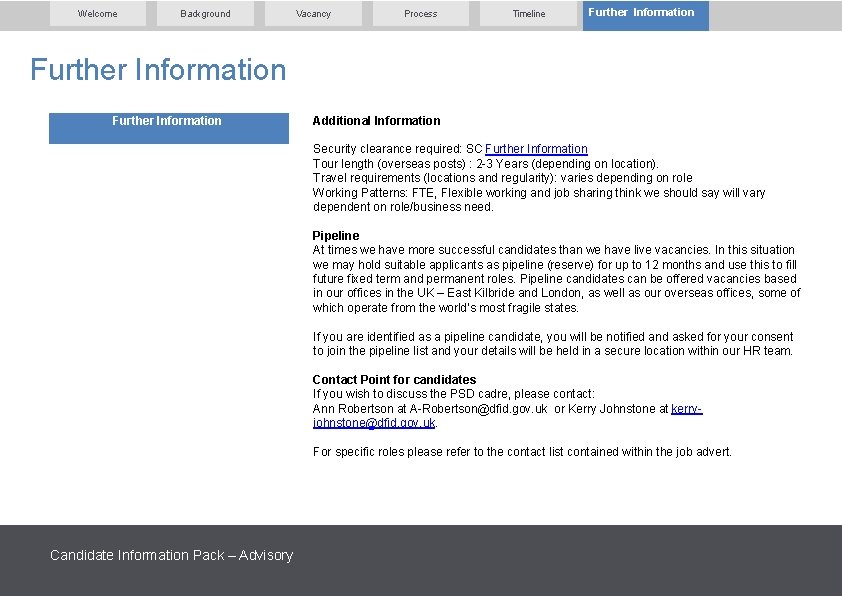
Task: Click the active Further Information tab
Action: coord(645,15)
